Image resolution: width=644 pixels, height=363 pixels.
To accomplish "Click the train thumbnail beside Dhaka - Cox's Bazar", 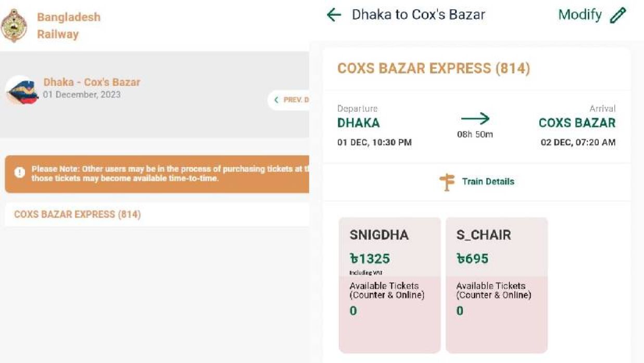I will tap(21, 89).
